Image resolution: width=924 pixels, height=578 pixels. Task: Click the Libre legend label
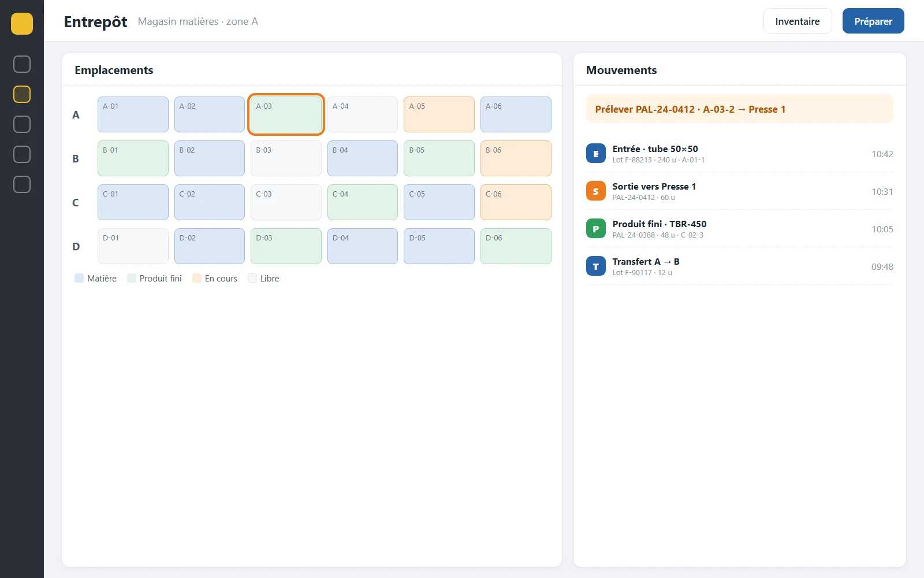pyautogui.click(x=270, y=279)
